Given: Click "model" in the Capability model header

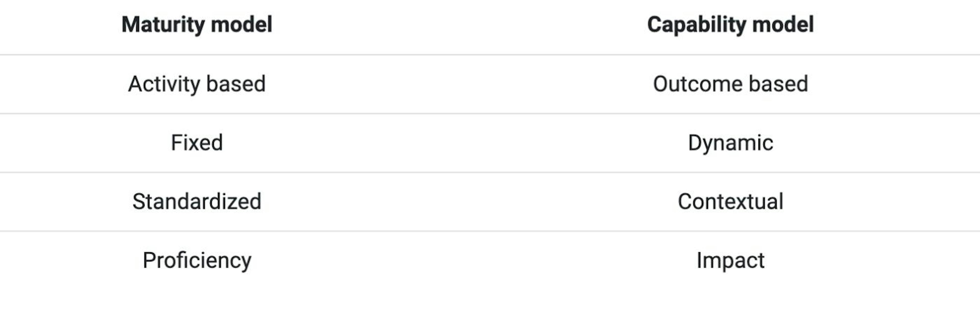Looking at the screenshot, I should click(783, 25).
